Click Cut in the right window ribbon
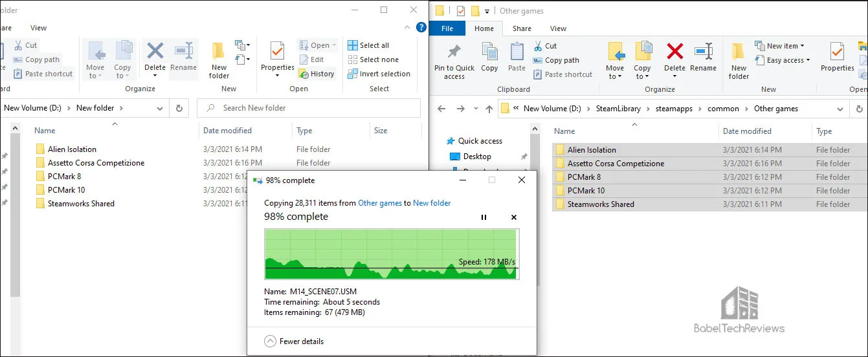The image size is (868, 357). coord(545,46)
